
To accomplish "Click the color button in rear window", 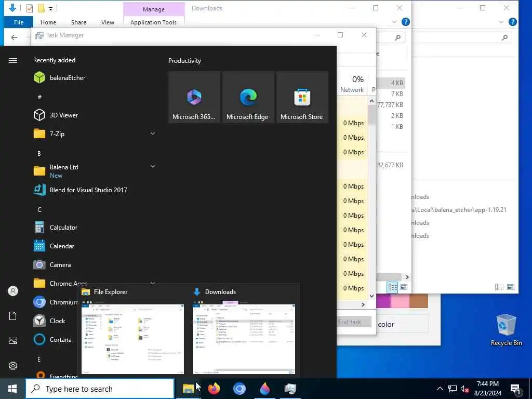I will tap(403, 324).
